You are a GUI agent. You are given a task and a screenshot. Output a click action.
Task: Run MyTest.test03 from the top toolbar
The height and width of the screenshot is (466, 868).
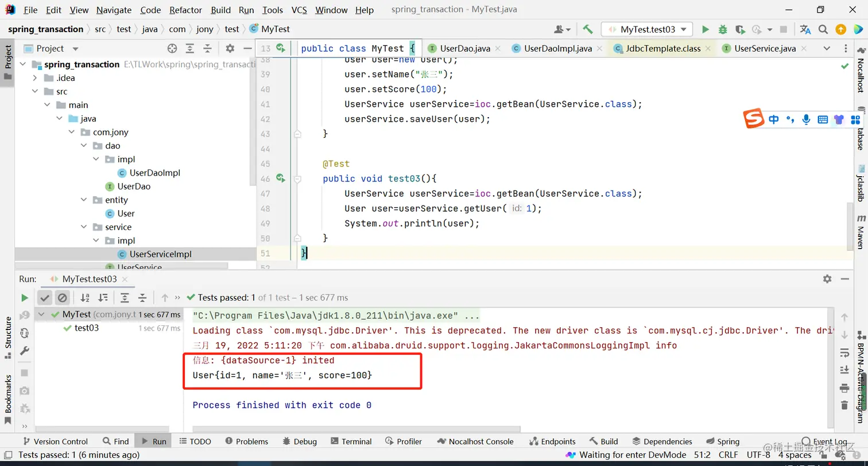tap(706, 29)
